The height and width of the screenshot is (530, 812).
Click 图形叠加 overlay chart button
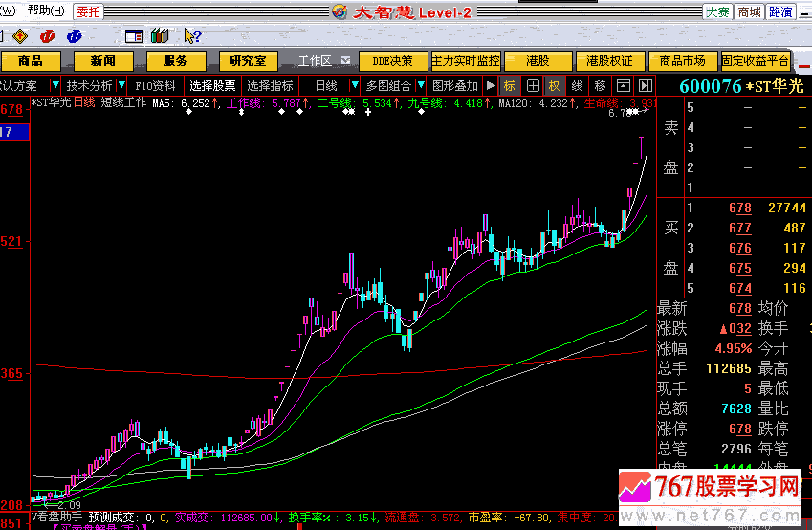coord(455,86)
